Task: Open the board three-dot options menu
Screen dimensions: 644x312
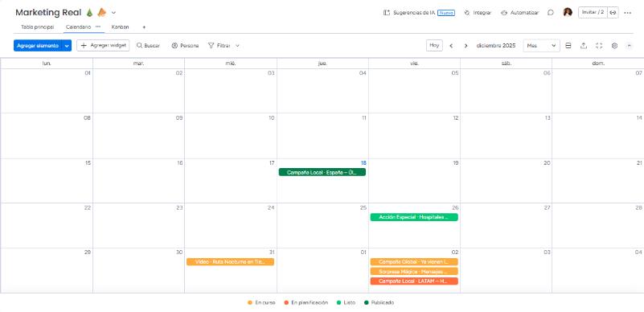Action: [628, 13]
